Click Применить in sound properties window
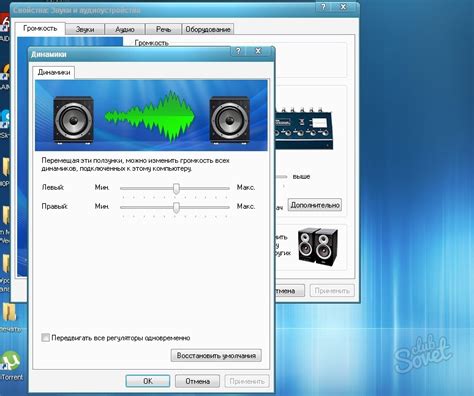Image resolution: width=474 pixels, height=396 pixels. click(x=332, y=291)
